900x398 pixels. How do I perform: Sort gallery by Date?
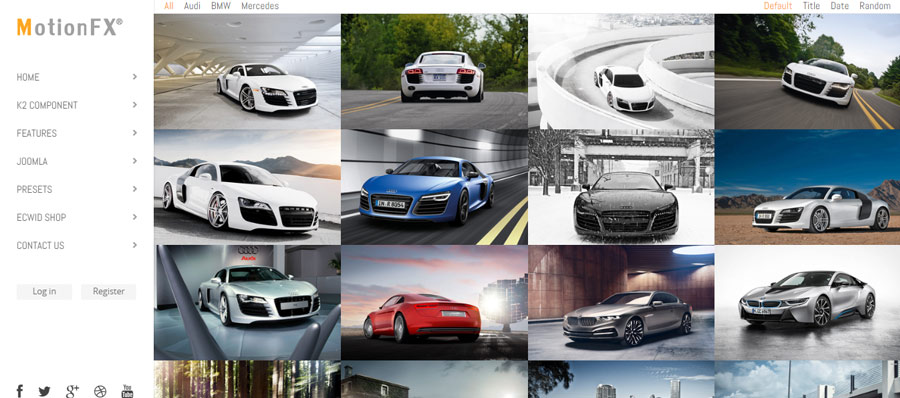click(x=840, y=6)
